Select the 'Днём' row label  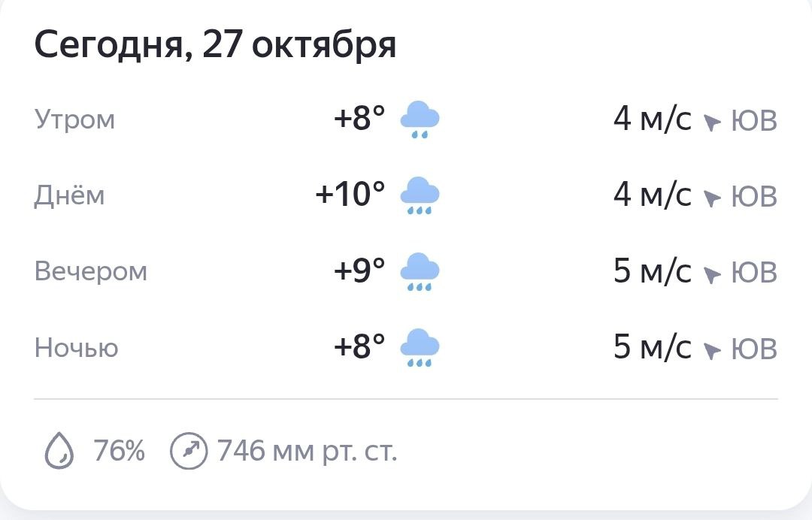tap(70, 196)
